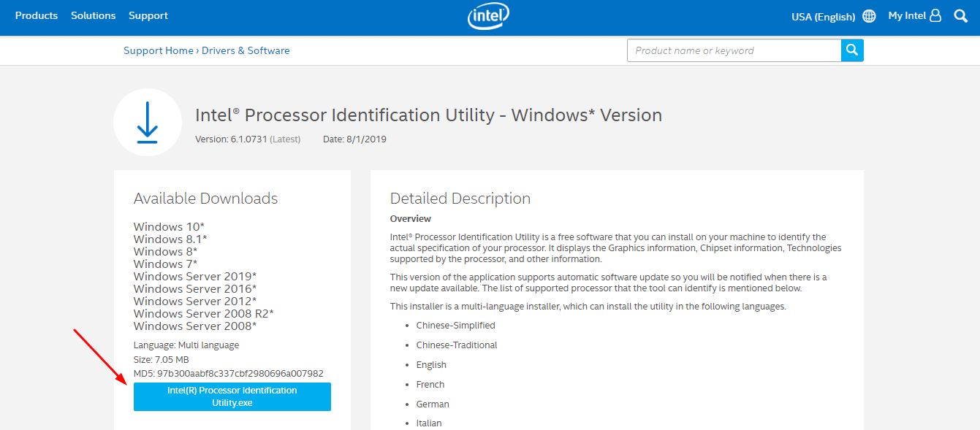Screen dimensions: 980x430
Task: Click the Windows 10* entry
Action: tap(170, 227)
